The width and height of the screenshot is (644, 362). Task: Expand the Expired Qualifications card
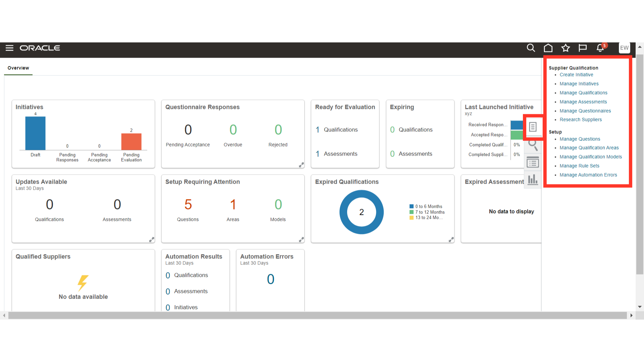[451, 240]
